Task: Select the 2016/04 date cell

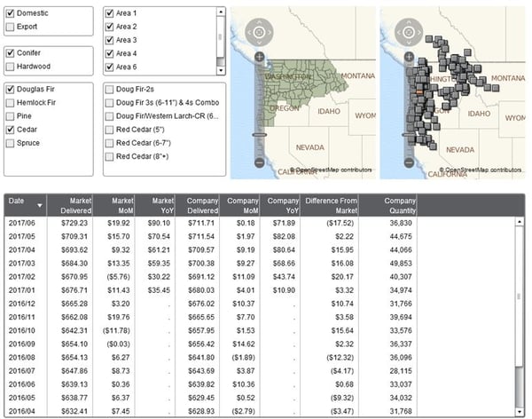Action: pos(21,411)
